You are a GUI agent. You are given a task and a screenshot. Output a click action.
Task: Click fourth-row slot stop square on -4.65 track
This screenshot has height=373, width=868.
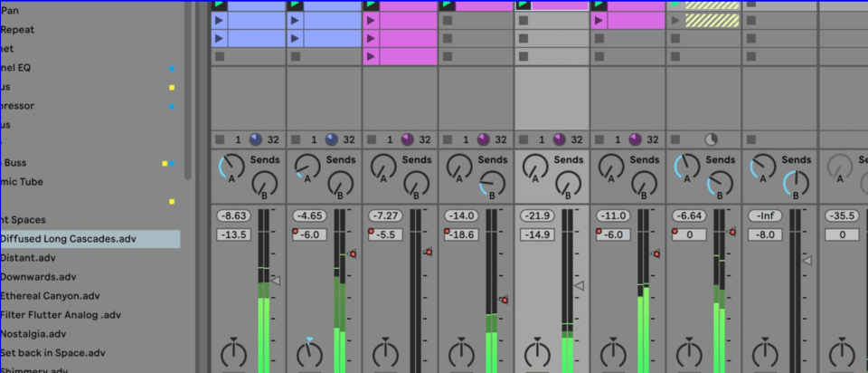tap(296, 56)
